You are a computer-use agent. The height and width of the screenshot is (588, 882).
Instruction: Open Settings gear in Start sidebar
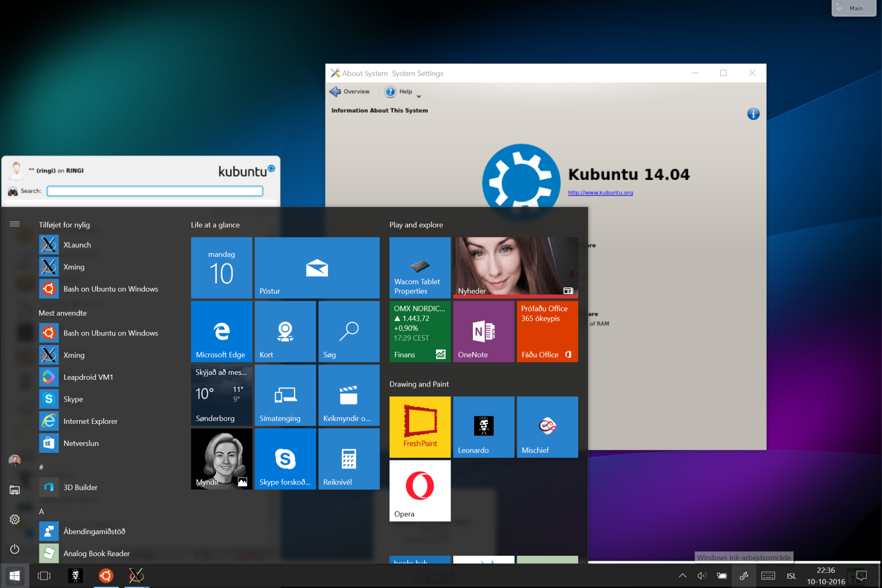[x=15, y=519]
